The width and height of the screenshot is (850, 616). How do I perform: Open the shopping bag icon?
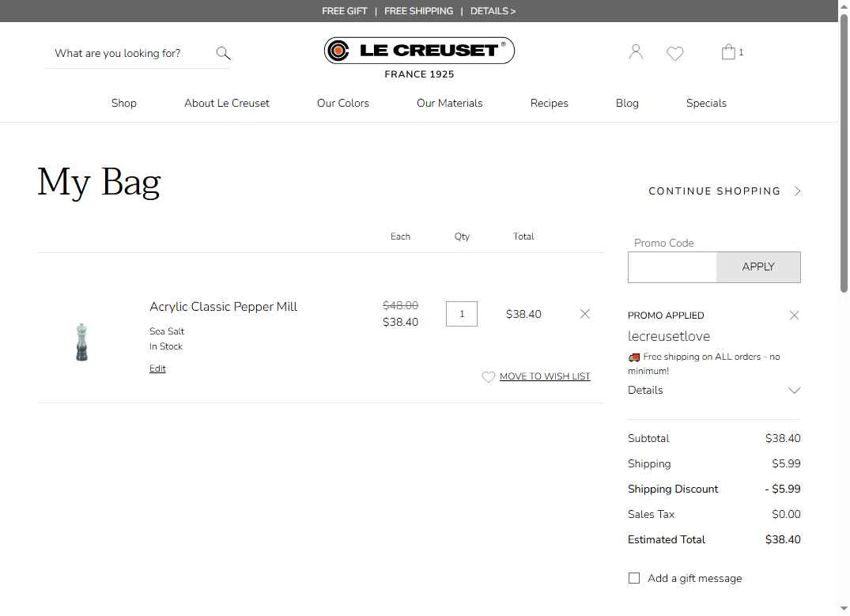(x=728, y=52)
